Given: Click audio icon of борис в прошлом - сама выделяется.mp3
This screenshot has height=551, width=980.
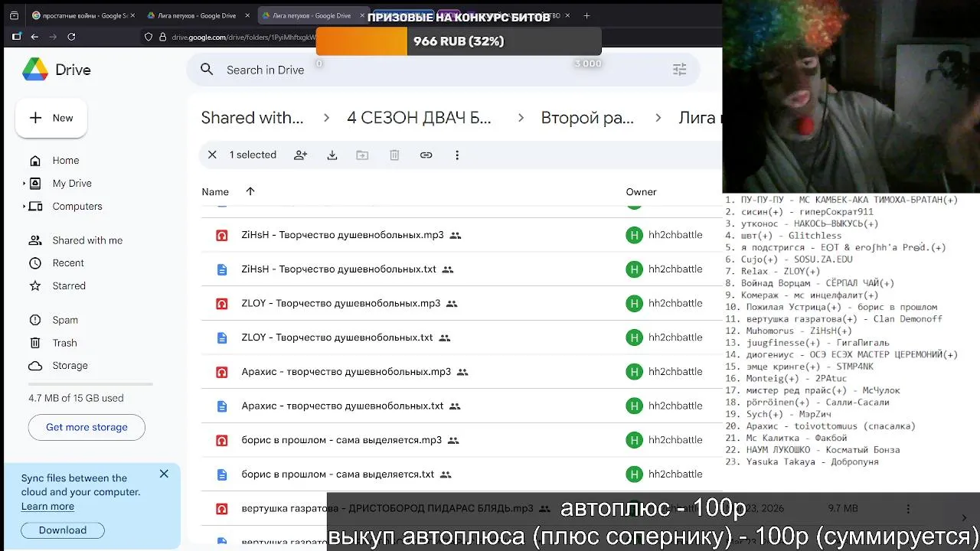Looking at the screenshot, I should (222, 440).
